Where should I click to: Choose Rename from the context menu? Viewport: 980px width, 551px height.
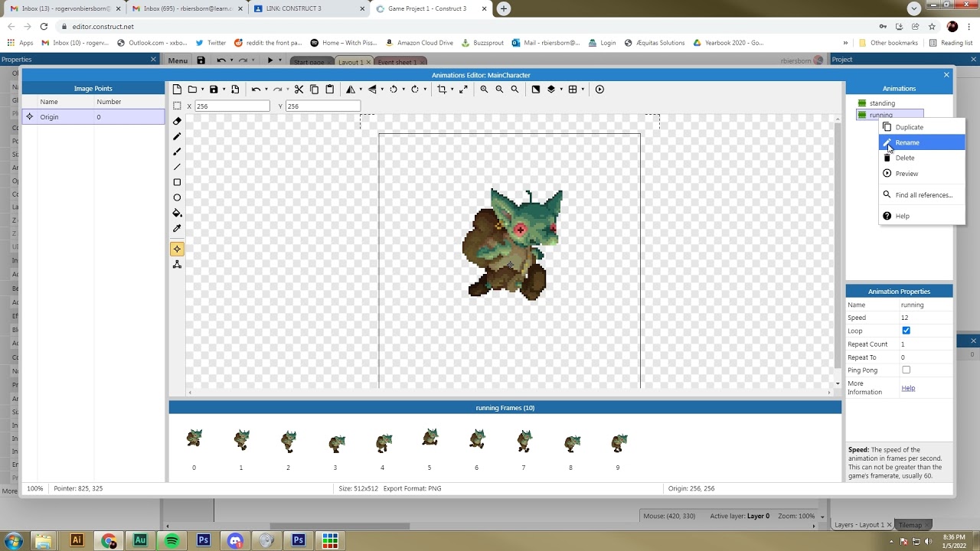(x=922, y=142)
